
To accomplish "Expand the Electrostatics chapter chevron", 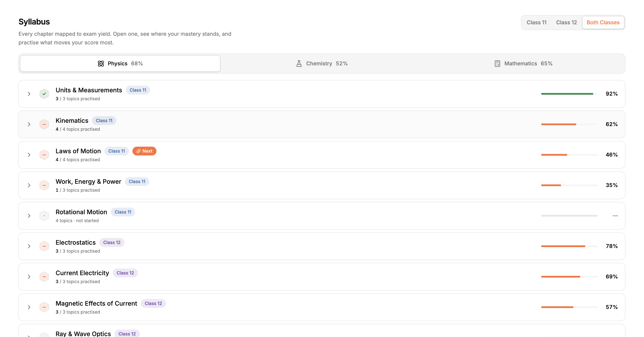I will click(29, 246).
